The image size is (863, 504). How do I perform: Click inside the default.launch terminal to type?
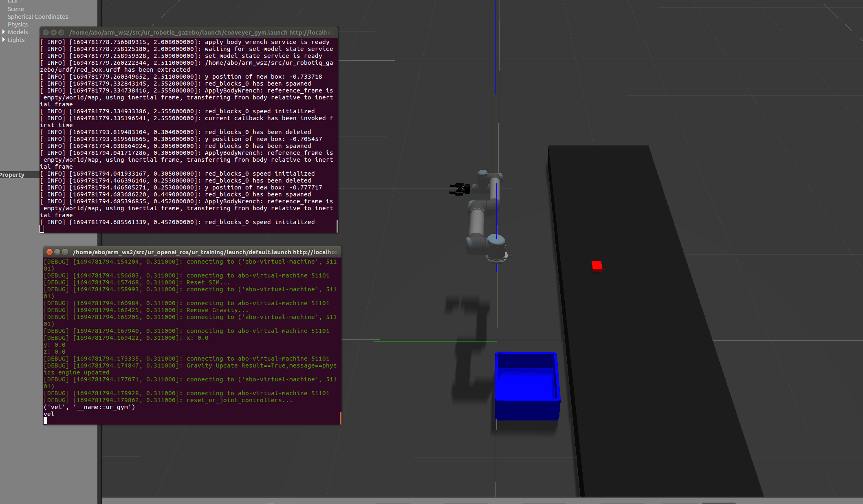(183, 367)
